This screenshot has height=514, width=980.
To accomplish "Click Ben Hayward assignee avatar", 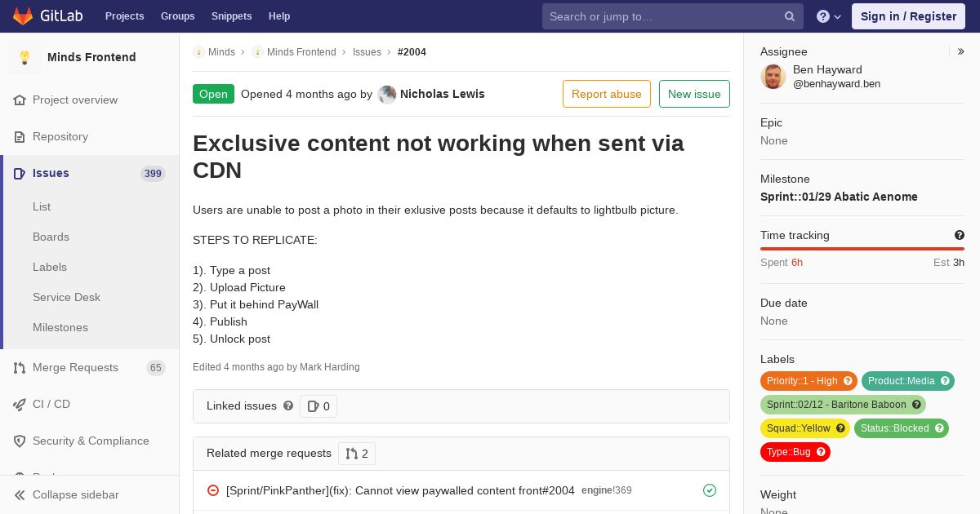I will tap(773, 77).
